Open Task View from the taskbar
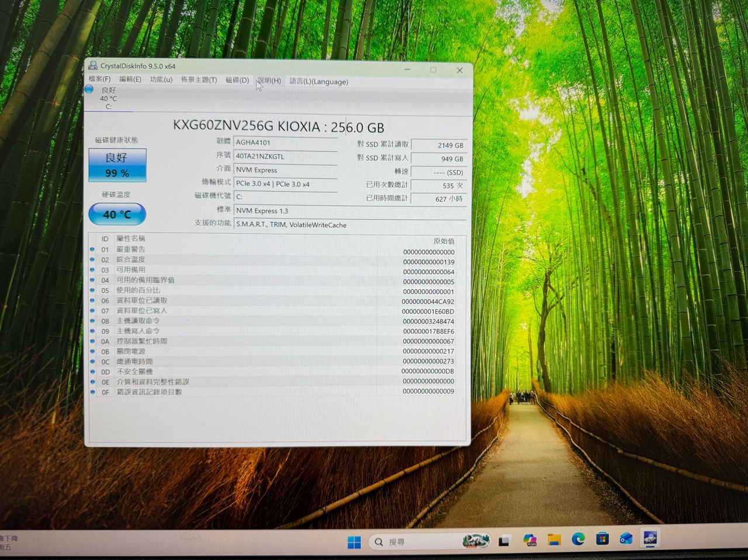Image resolution: width=748 pixels, height=560 pixels. pos(504,541)
